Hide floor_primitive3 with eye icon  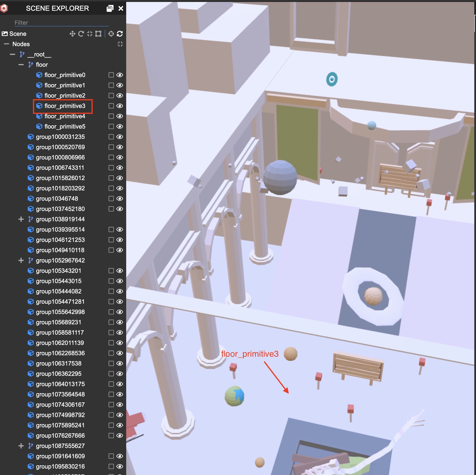click(x=120, y=106)
